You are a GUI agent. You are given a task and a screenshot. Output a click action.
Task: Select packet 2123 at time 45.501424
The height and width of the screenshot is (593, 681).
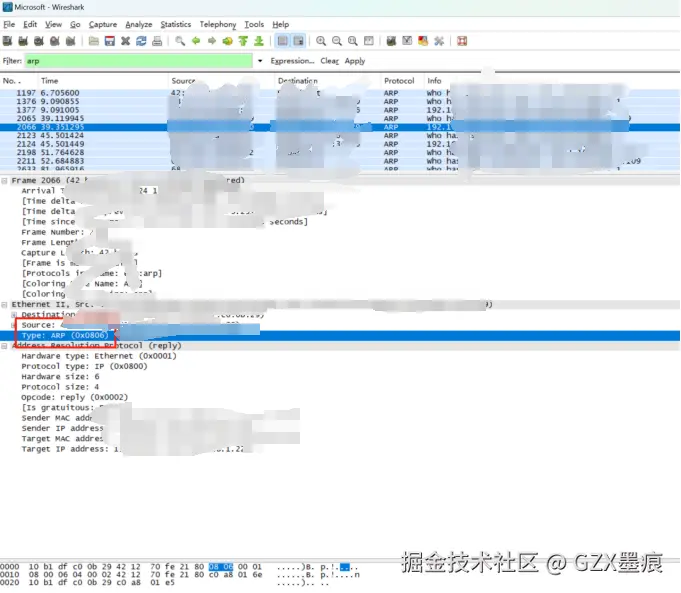[340, 136]
